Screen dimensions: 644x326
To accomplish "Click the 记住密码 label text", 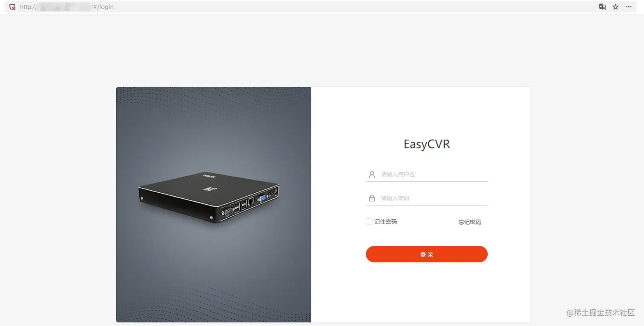I will click(x=385, y=222).
